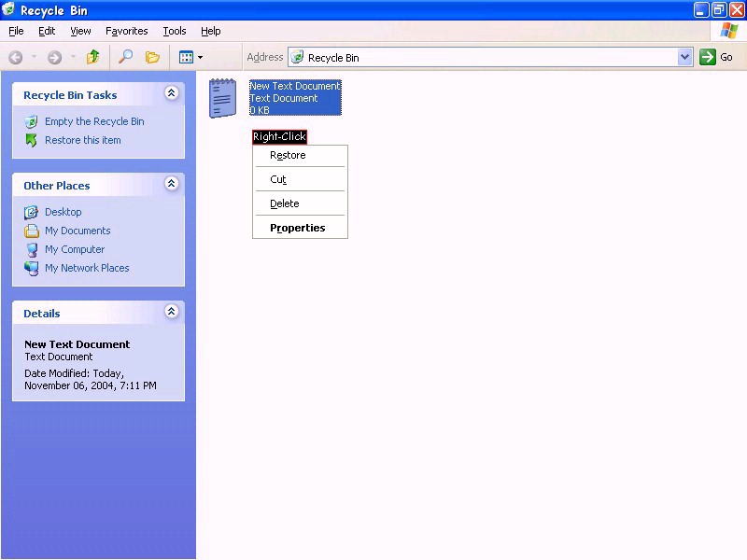Screen dimensions: 747x560
Task: Choose Properties from the context menu
Action: click(300, 228)
